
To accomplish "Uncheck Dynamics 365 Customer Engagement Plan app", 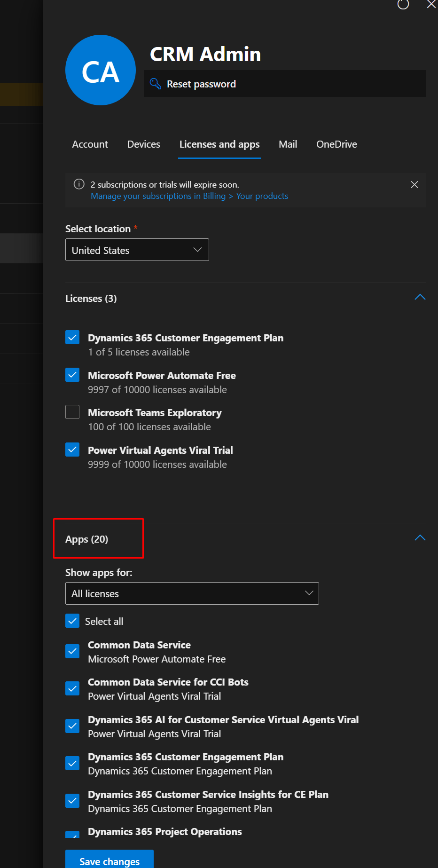I will point(72,763).
